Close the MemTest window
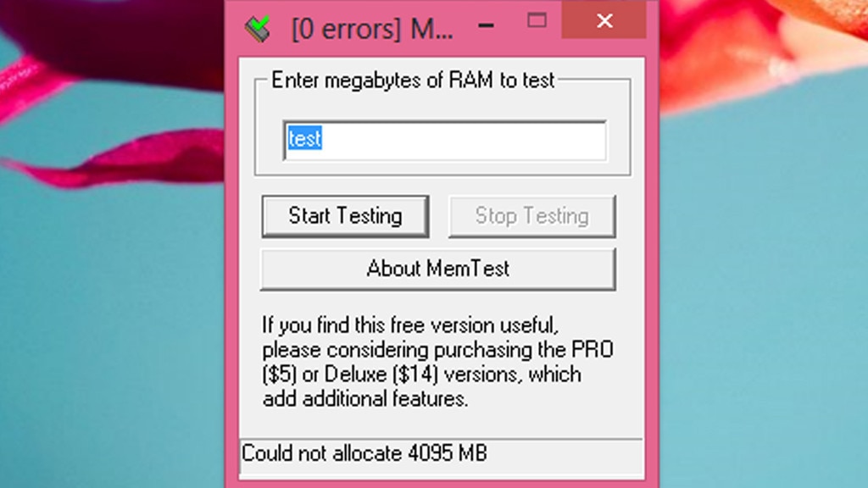The width and height of the screenshot is (868, 488). [x=604, y=21]
